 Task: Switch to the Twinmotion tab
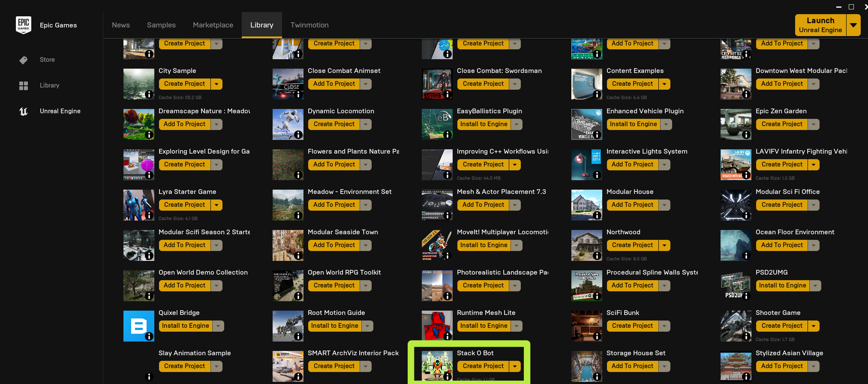pyautogui.click(x=309, y=25)
